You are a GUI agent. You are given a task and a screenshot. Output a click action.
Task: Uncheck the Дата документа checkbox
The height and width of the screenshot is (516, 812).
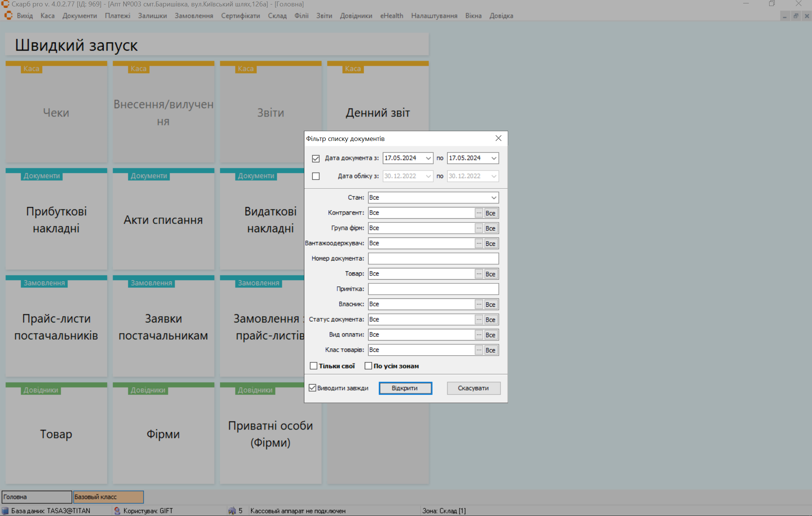pos(316,159)
